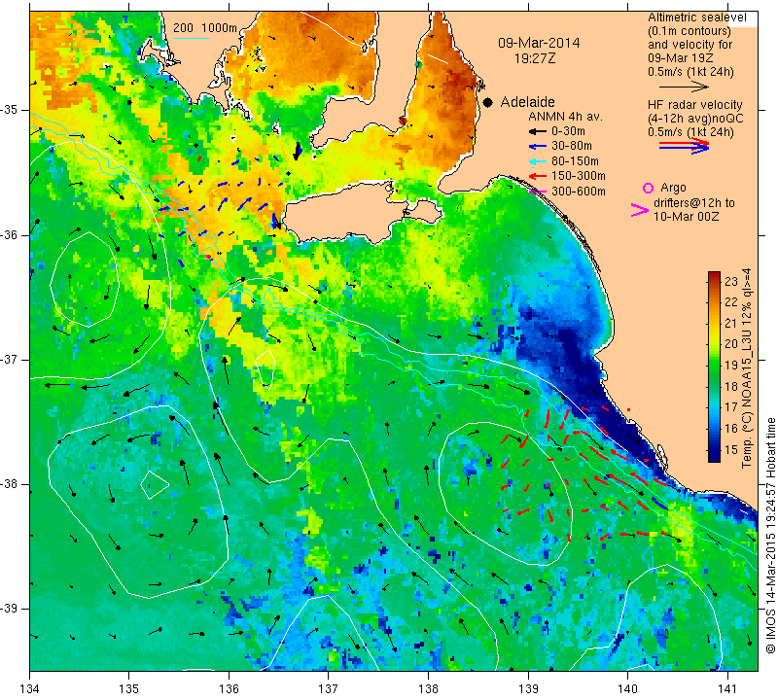
Task: Click the 19:27Z time label
Action: (x=535, y=58)
